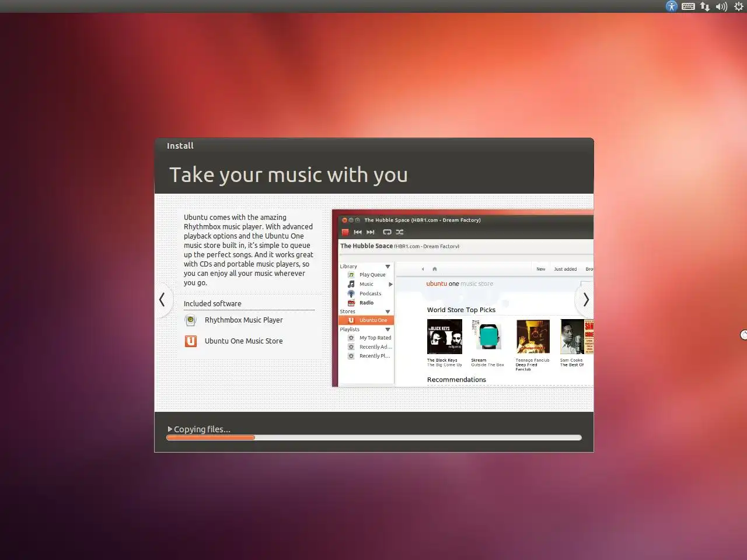Expand the Music item arrow in sidebar
This screenshot has height=560, width=747.
click(x=390, y=284)
